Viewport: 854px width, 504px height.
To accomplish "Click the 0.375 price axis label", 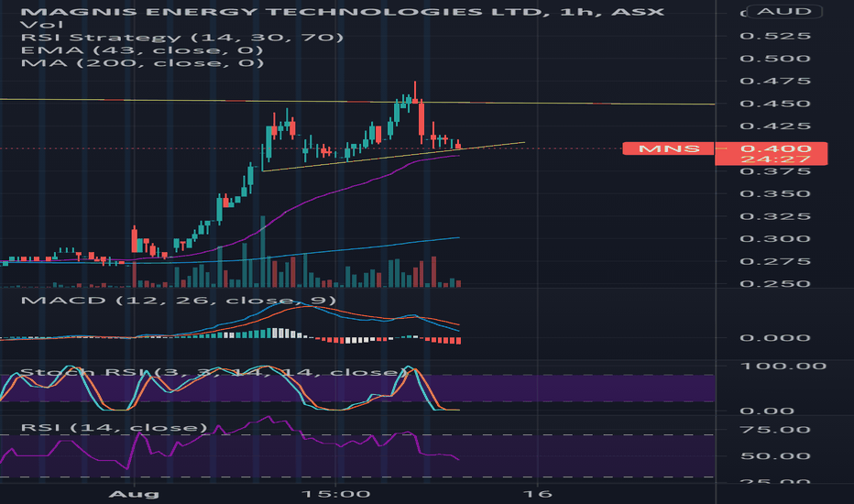I will 775,171.
